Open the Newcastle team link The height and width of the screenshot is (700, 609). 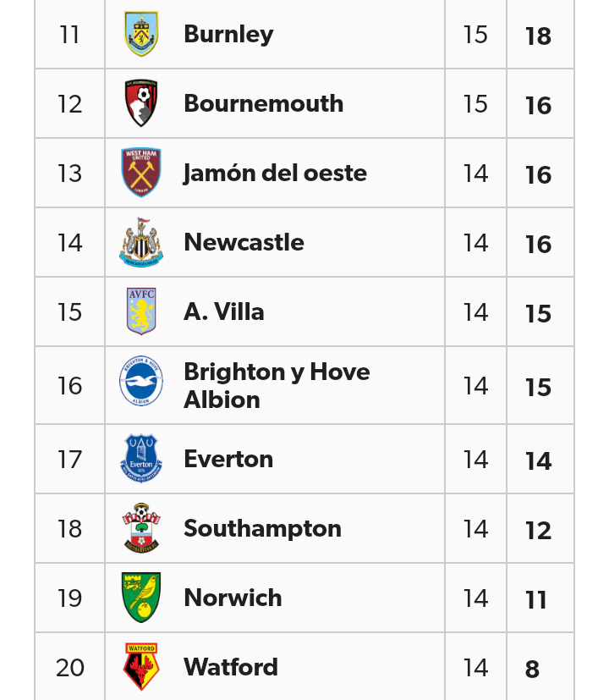(x=244, y=243)
